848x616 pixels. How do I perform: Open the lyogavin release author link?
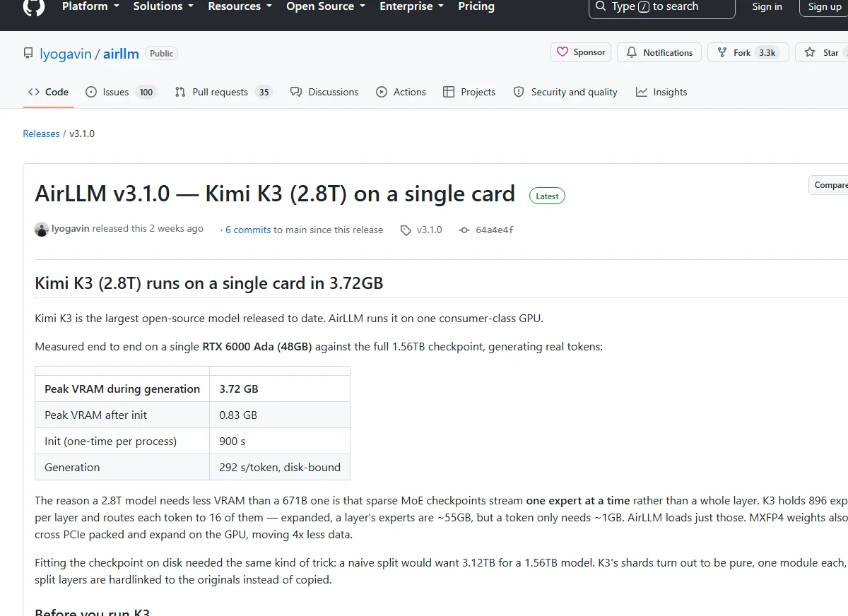(x=71, y=229)
